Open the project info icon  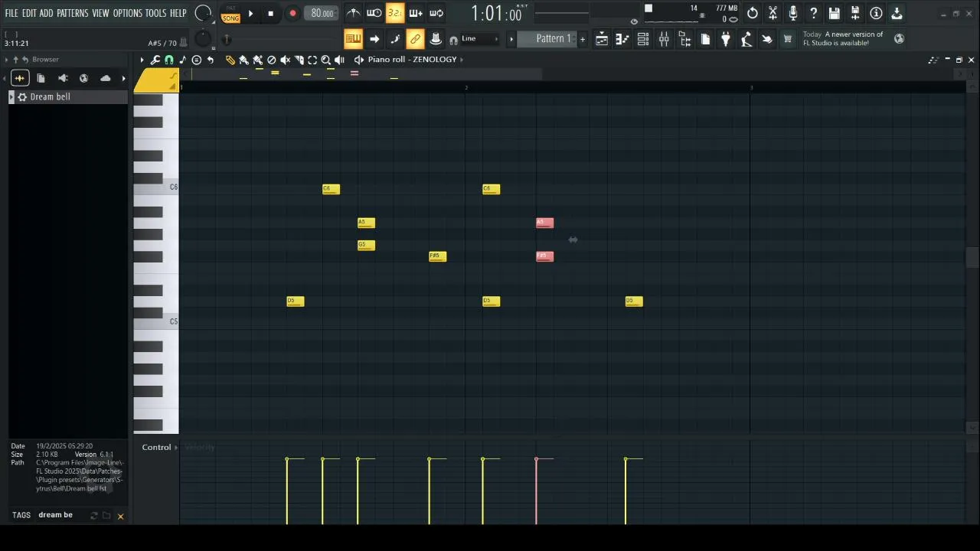pyautogui.click(x=876, y=13)
